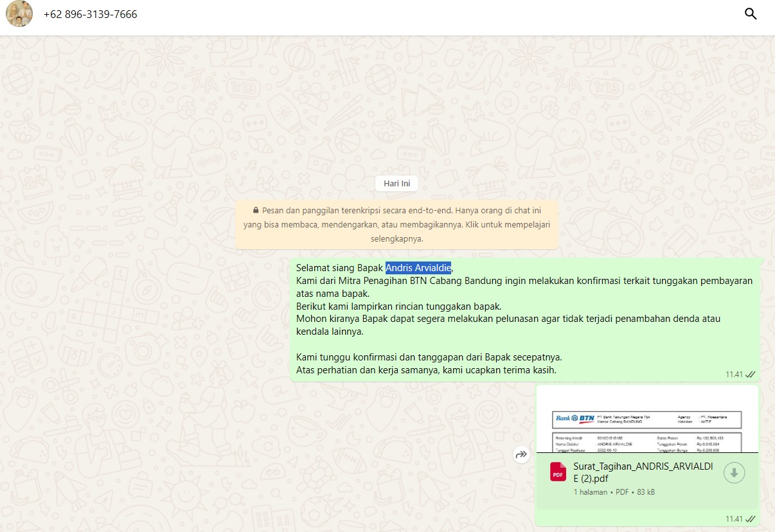
Task: Click the double check marks under PDF
Action: (750, 519)
